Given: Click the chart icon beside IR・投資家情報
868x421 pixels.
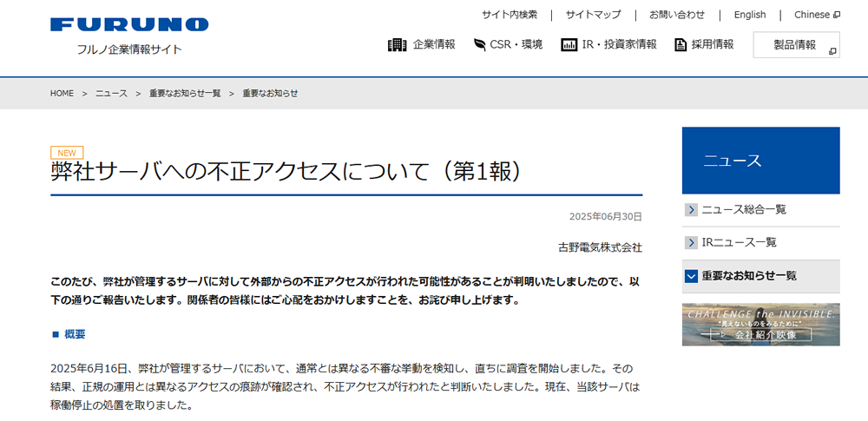Looking at the screenshot, I should click(x=569, y=45).
